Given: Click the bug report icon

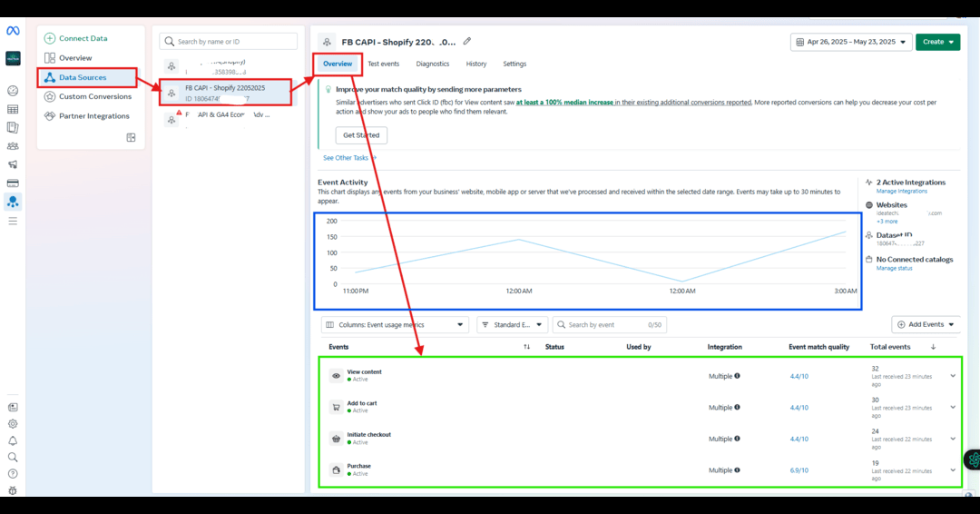Looking at the screenshot, I should tap(13, 490).
